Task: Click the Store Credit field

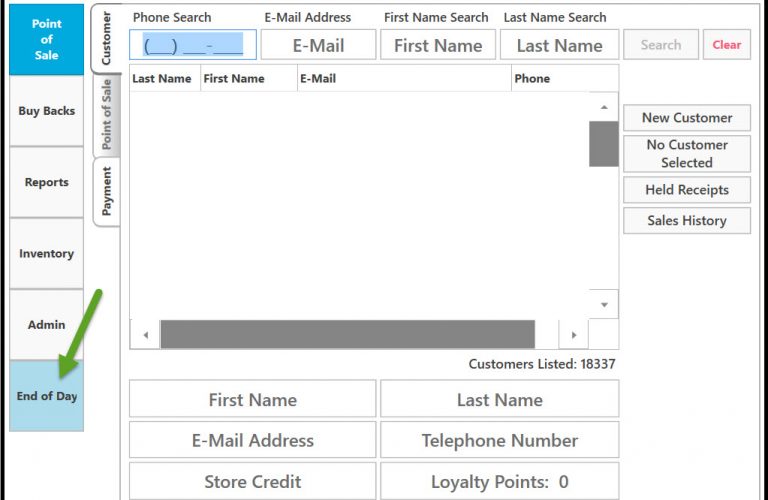Action: pos(253,481)
